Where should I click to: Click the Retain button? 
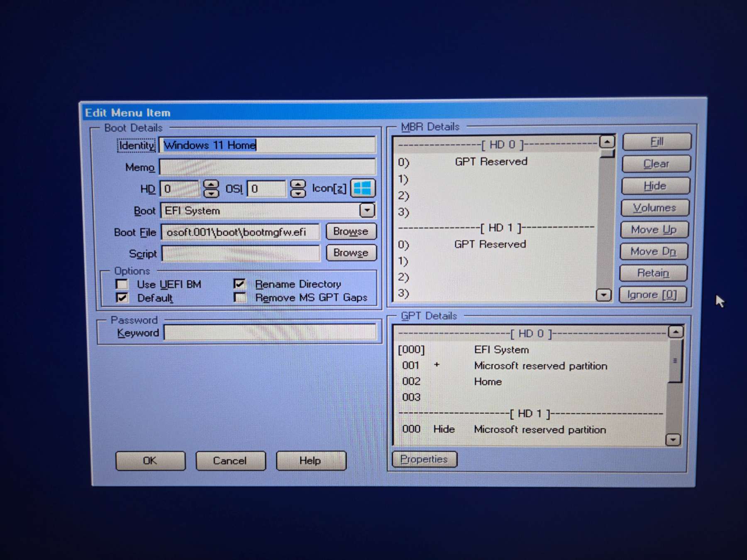tap(653, 273)
